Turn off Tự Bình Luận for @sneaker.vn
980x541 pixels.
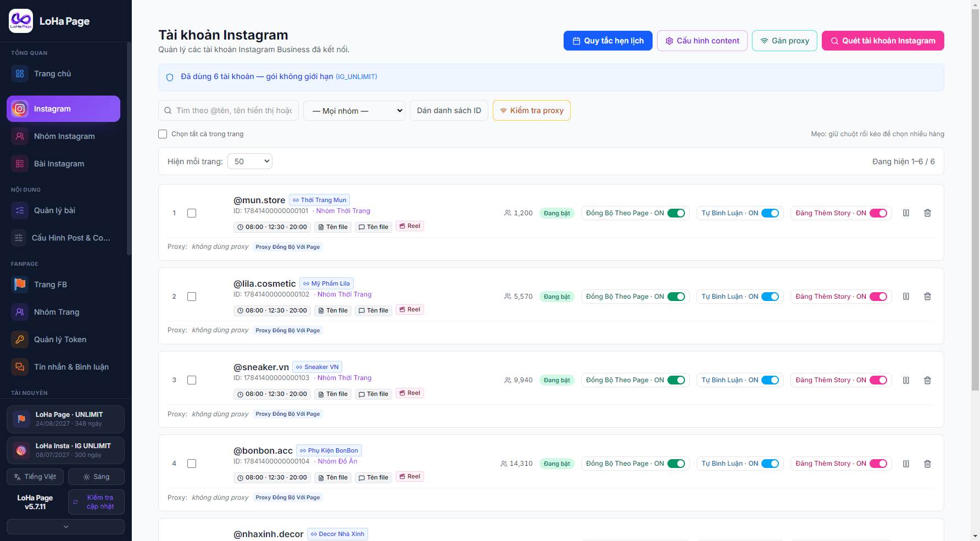click(770, 380)
